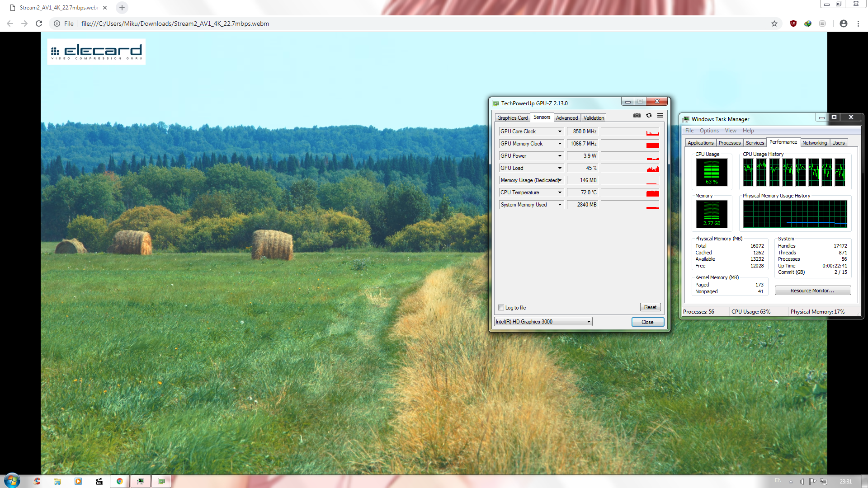Select the GPU-Z Sensors tab
This screenshot has width=868, height=488.
(542, 117)
